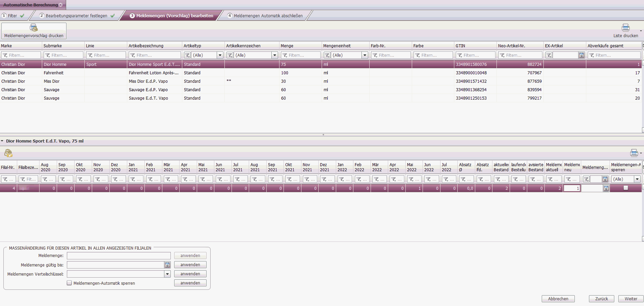Open Meldemengen Verteilschlüssel dropdown

(x=167, y=274)
